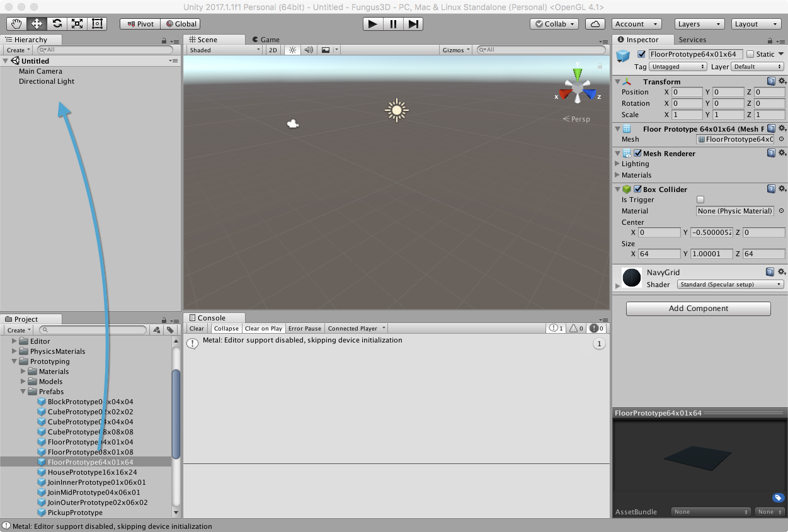Toggle the Is Trigger checkbox
The image size is (788, 532).
click(x=700, y=200)
